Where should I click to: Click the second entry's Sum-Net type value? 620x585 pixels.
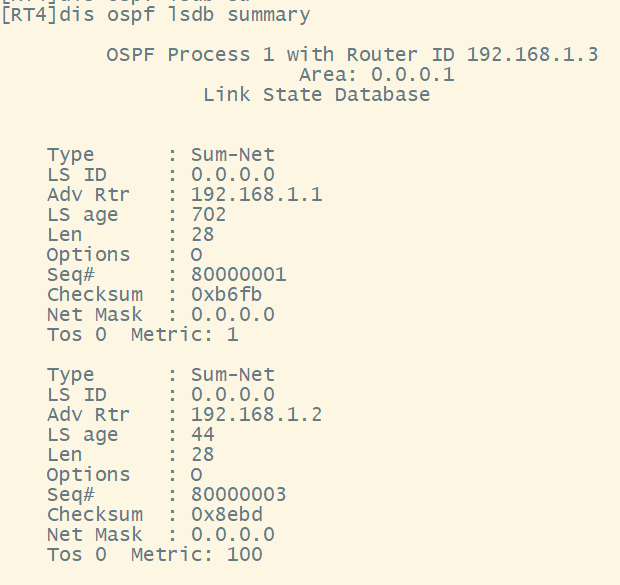[232, 375]
